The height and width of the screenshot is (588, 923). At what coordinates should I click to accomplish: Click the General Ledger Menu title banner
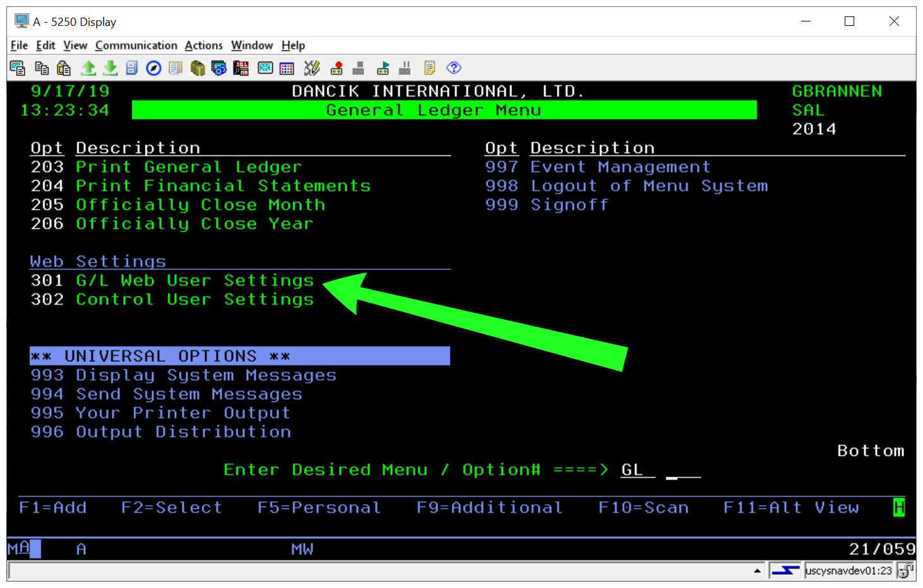444,110
